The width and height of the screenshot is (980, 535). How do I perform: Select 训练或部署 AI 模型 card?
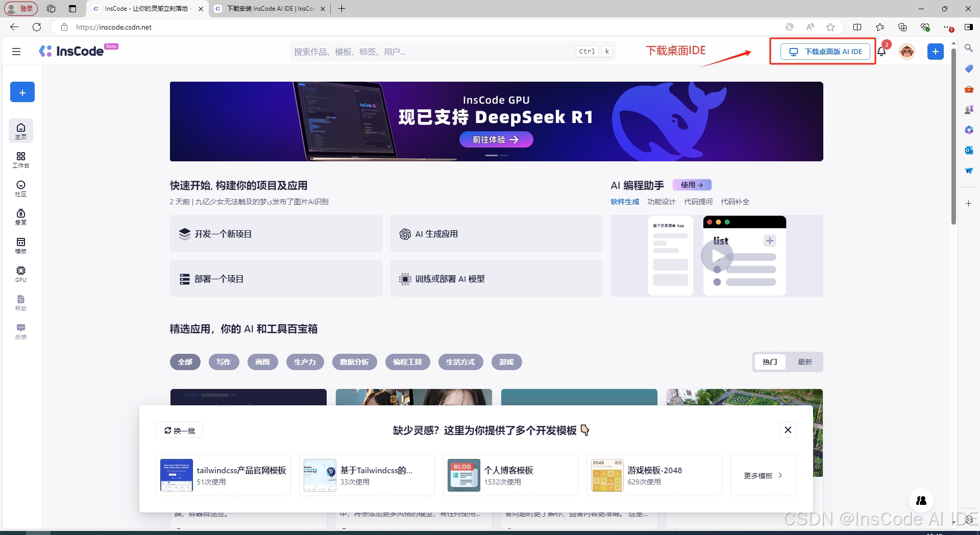[497, 279]
